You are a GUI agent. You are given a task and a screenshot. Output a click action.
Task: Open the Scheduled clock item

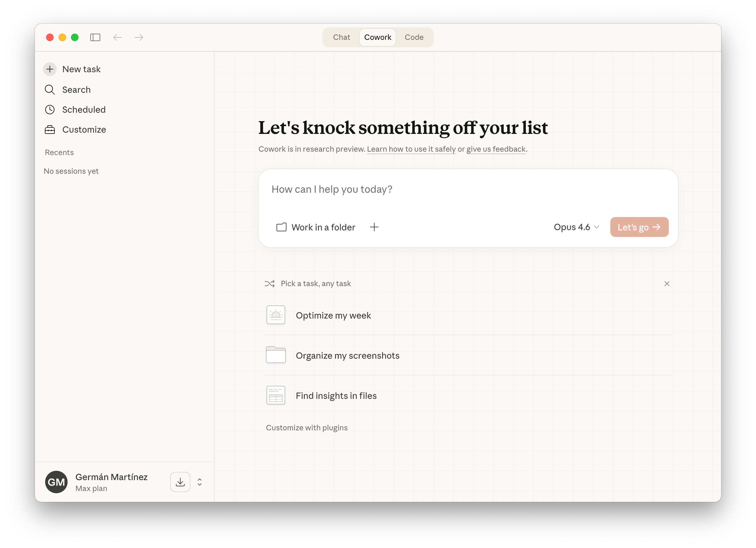83,110
